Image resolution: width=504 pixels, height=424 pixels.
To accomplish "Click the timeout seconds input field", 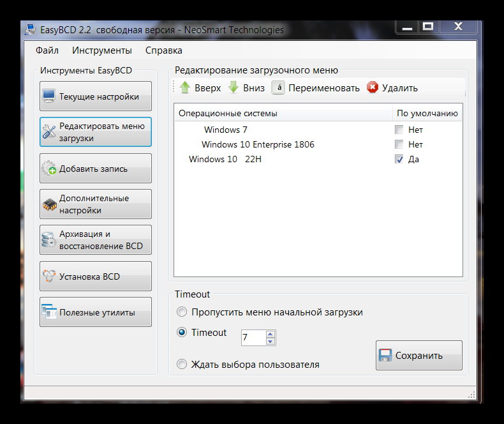I will click(x=254, y=337).
